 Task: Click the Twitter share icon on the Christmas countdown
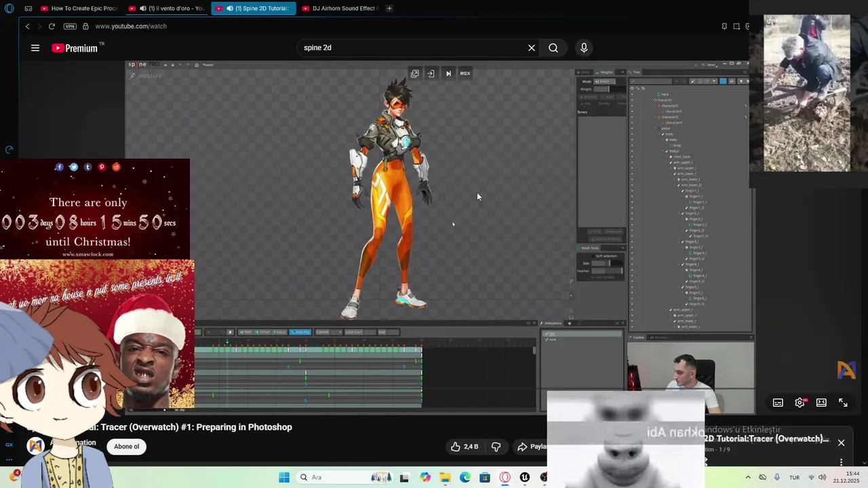pos(74,167)
